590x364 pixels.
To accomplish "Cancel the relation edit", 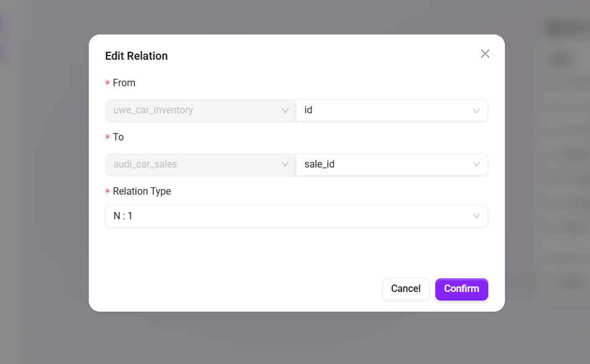I will pos(406,289).
